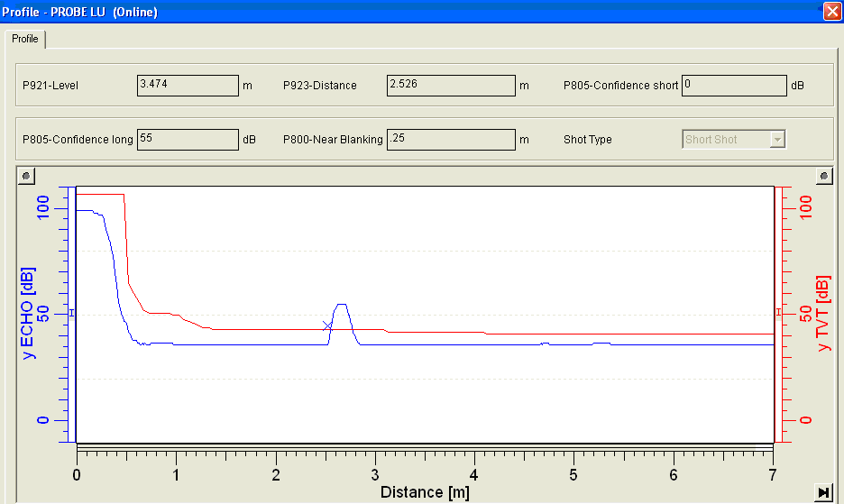Viewport: 844px width, 504px height.
Task: Open the Profile tab
Action: 24,39
